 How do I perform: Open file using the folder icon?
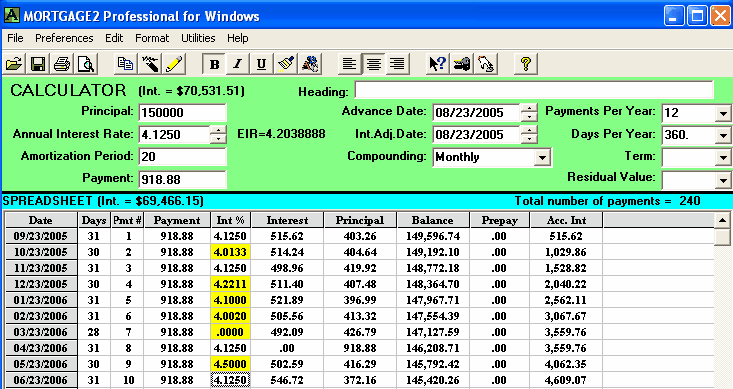click(14, 64)
